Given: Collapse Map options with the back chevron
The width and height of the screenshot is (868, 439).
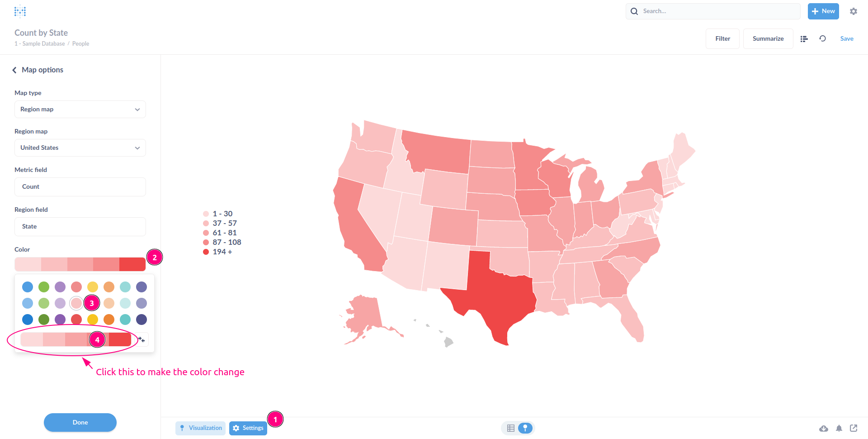Looking at the screenshot, I should coord(14,70).
